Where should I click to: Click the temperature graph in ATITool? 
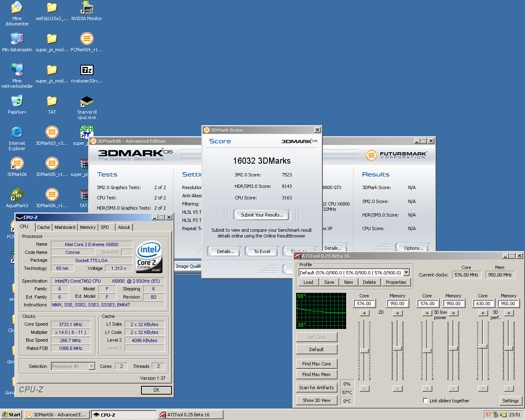[321, 310]
